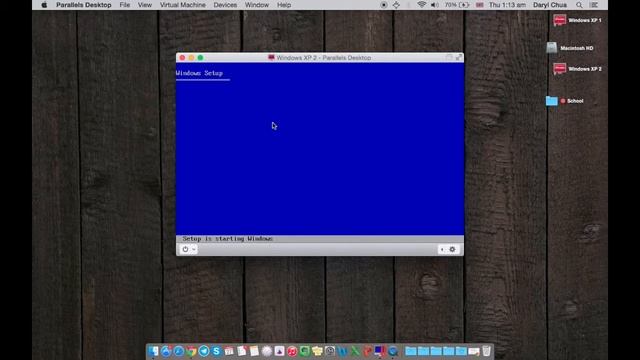Open Parallels Desktop icon in the dock

coord(380,351)
